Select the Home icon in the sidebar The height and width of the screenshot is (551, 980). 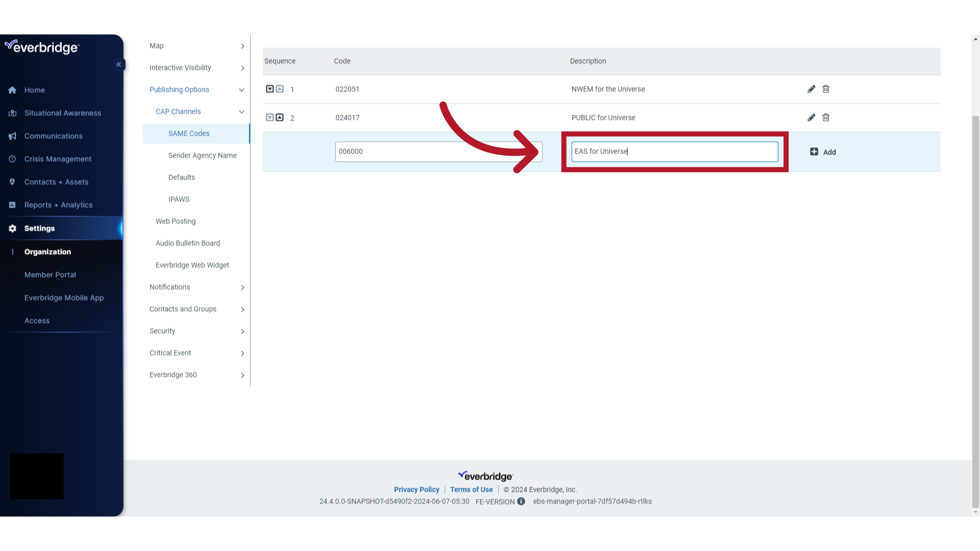tap(12, 90)
